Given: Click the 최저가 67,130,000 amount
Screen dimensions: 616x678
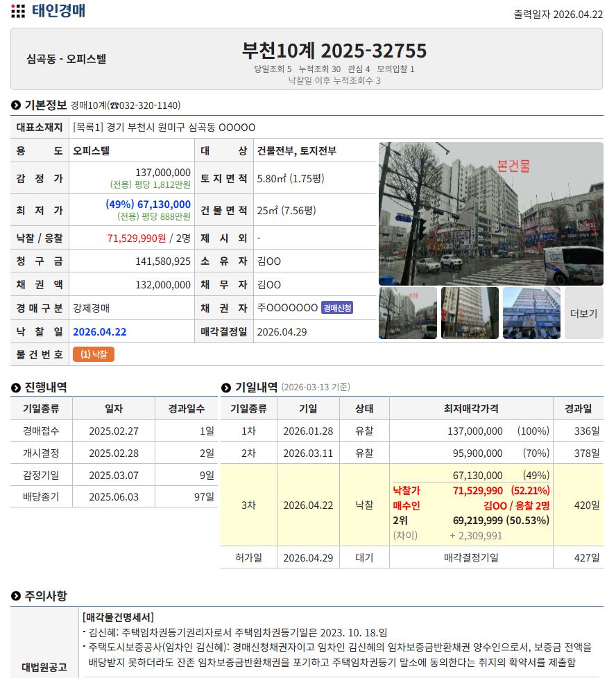Looking at the screenshot, I should 148,204.
